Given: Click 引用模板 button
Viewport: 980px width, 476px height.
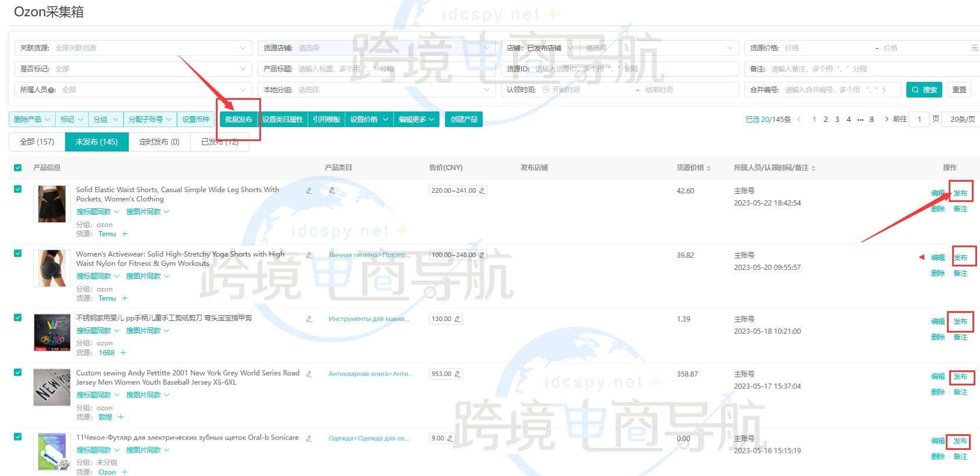Looking at the screenshot, I should [x=327, y=120].
